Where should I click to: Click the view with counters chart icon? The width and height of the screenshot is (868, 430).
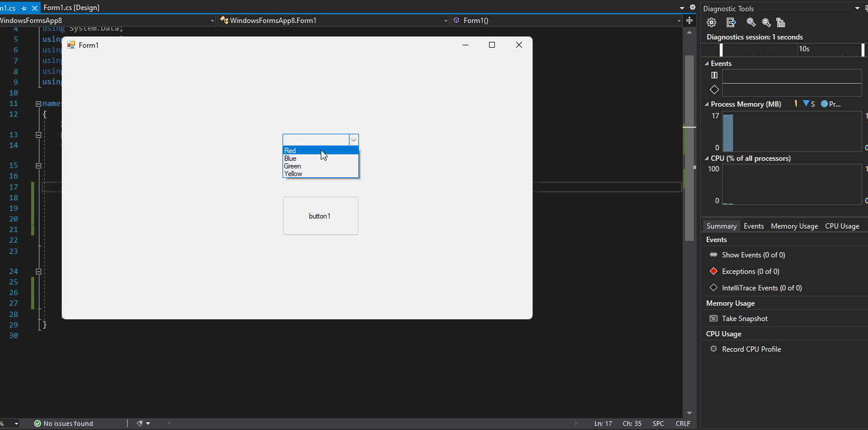click(x=781, y=22)
